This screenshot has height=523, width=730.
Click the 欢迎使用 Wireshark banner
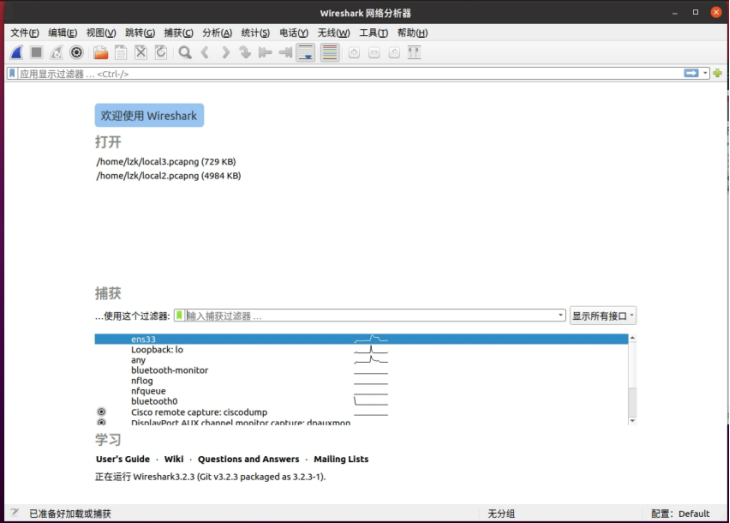149,115
